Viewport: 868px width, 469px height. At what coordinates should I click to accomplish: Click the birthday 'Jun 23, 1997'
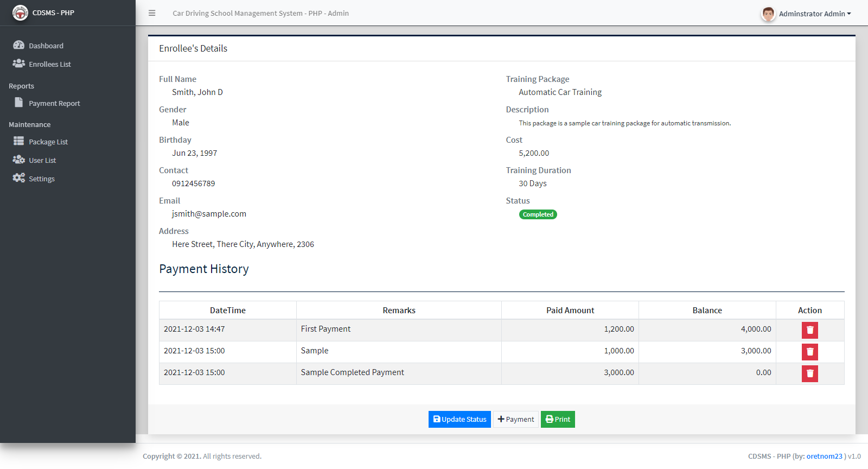194,153
